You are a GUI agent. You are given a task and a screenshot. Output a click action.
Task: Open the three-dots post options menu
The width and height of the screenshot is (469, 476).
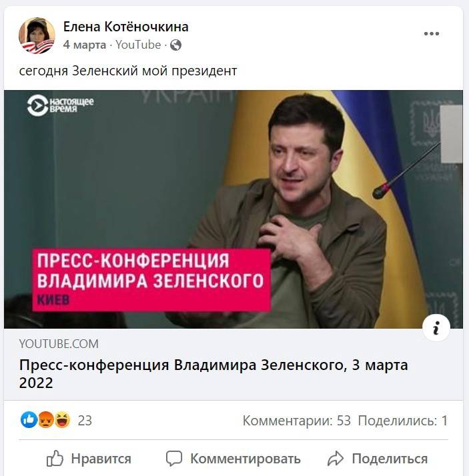pos(432,34)
